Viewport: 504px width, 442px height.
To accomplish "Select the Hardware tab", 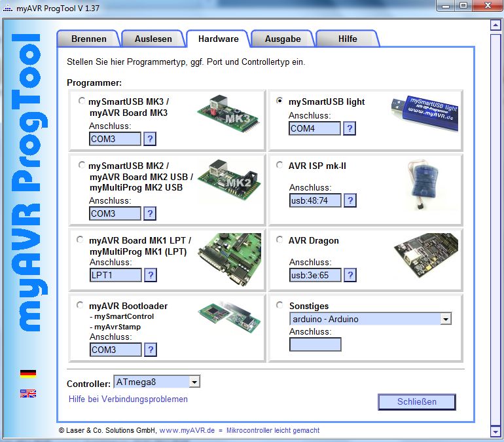I will (x=218, y=39).
